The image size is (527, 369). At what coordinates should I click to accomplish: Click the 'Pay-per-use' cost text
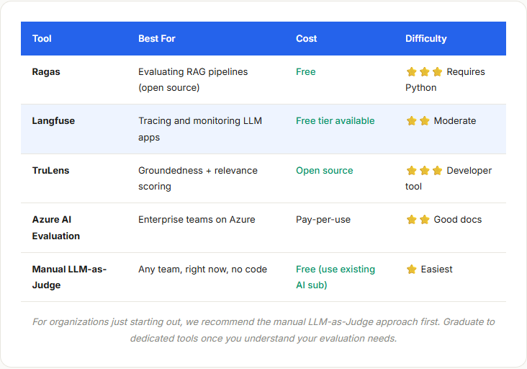pyautogui.click(x=323, y=220)
